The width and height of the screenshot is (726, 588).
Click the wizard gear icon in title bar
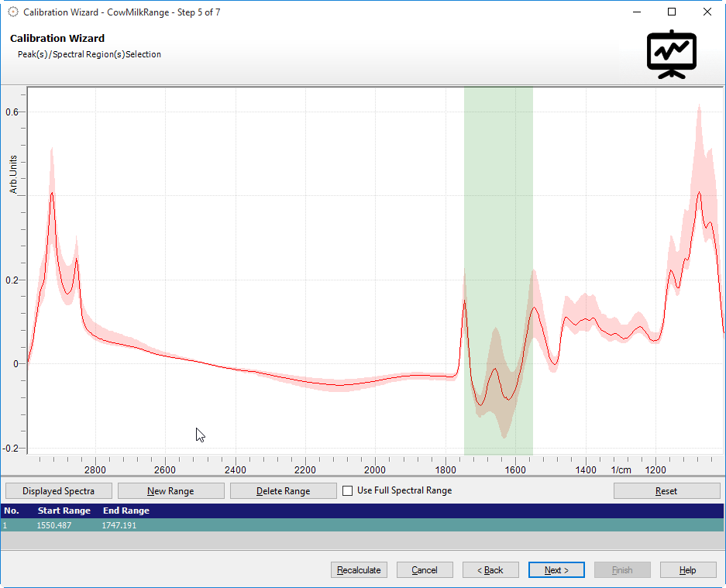point(12,12)
